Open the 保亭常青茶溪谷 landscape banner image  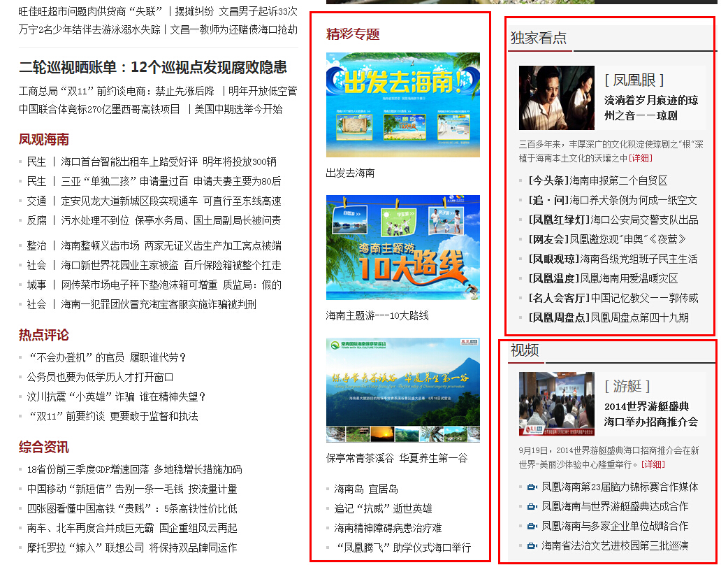tap(402, 390)
